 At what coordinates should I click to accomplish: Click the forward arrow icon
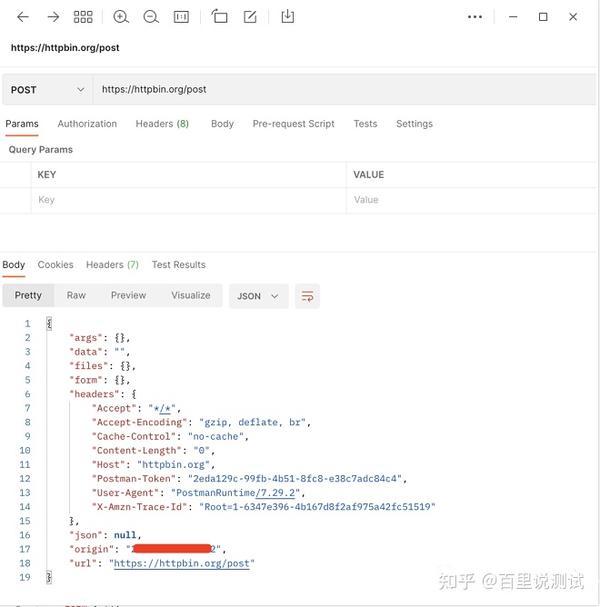point(53,17)
